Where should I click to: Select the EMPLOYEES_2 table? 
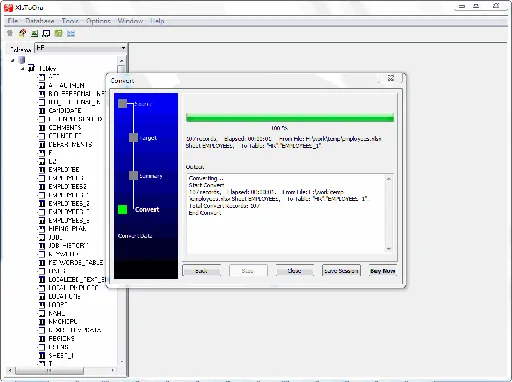coord(69,203)
